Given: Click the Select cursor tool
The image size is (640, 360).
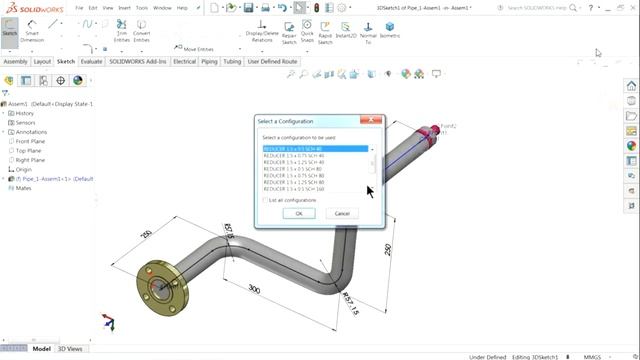Looking at the screenshot, I should pos(299,8).
